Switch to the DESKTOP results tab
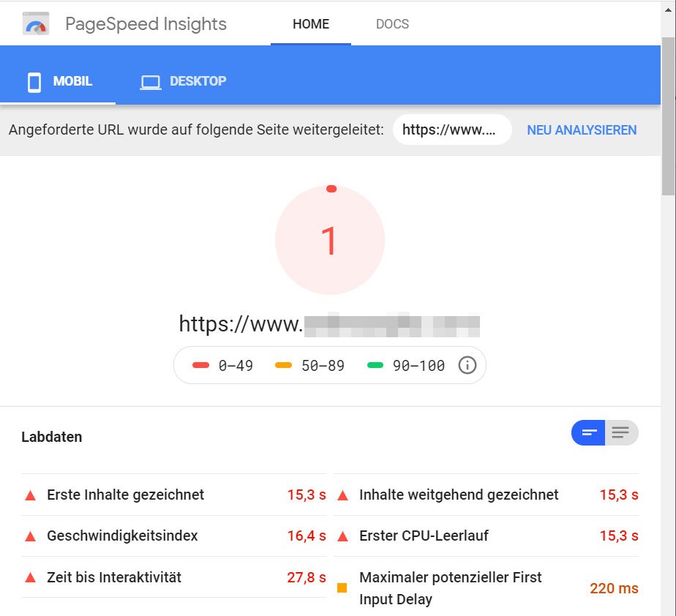The height and width of the screenshot is (616, 676). click(x=183, y=81)
